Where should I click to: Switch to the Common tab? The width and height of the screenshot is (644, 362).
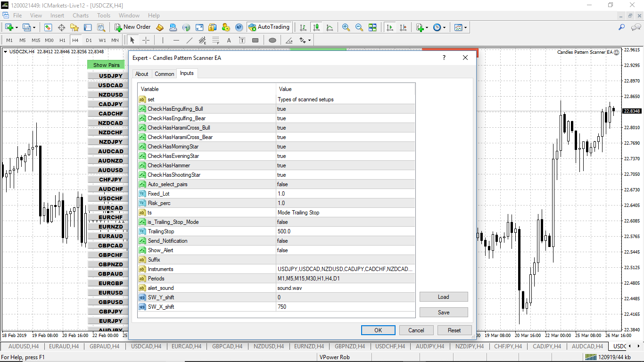pos(164,74)
